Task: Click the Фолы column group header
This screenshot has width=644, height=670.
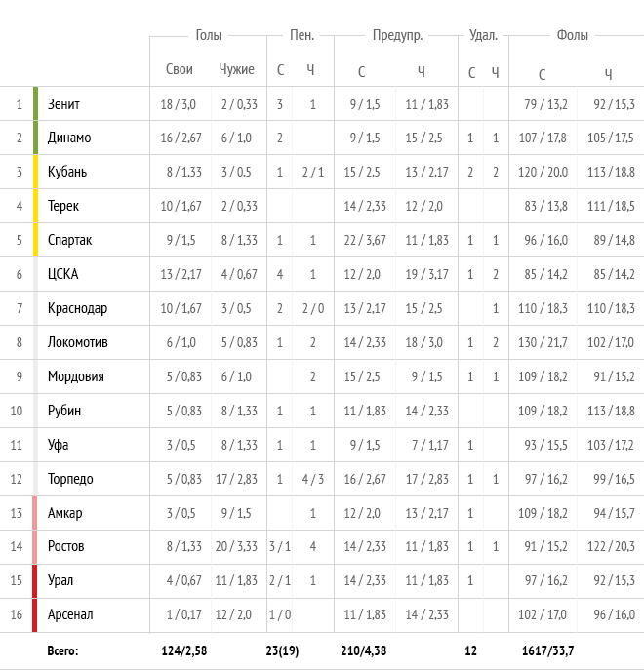Action: 572,35
